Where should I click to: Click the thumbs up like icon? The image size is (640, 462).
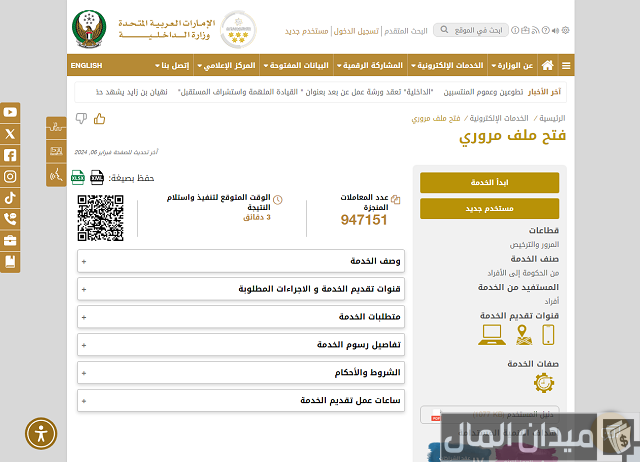click(99, 119)
